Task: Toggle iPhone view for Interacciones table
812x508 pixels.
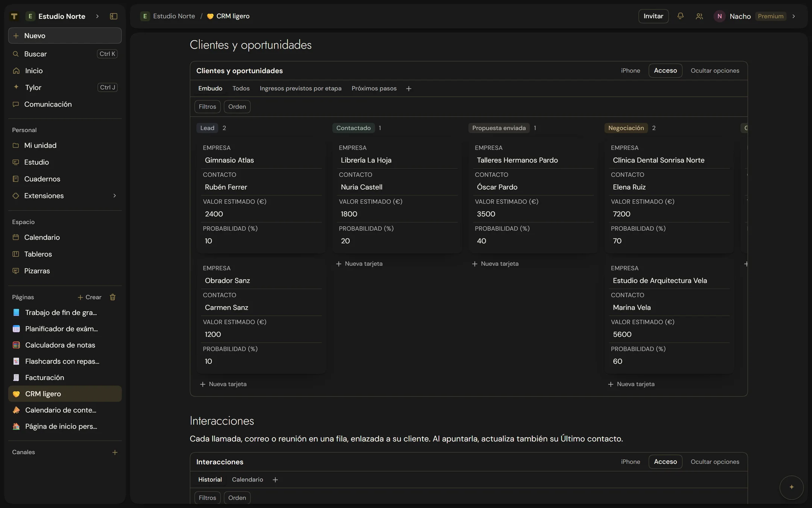Action: [x=630, y=462]
